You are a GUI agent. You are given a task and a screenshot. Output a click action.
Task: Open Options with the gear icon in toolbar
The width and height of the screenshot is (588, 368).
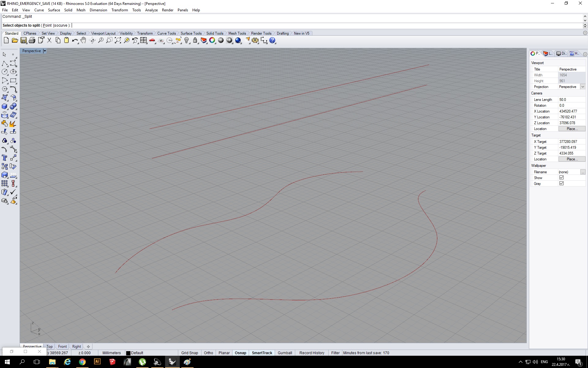(x=255, y=40)
